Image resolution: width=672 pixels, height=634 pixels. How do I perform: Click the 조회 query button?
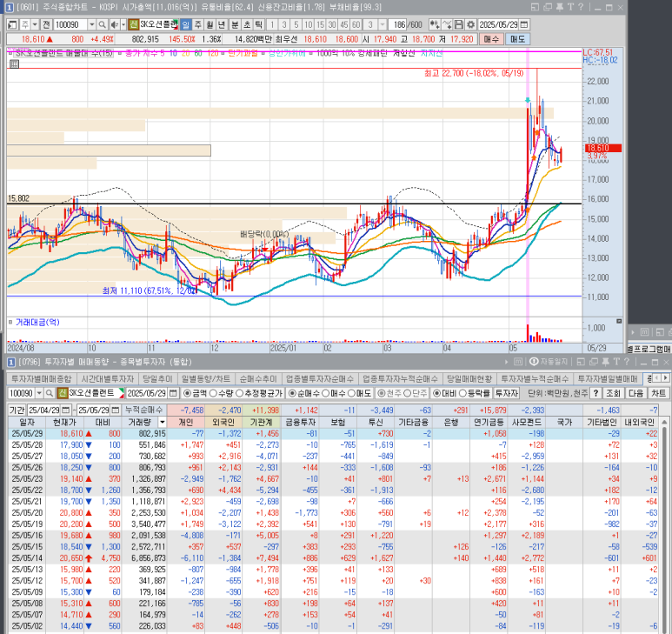click(x=613, y=393)
